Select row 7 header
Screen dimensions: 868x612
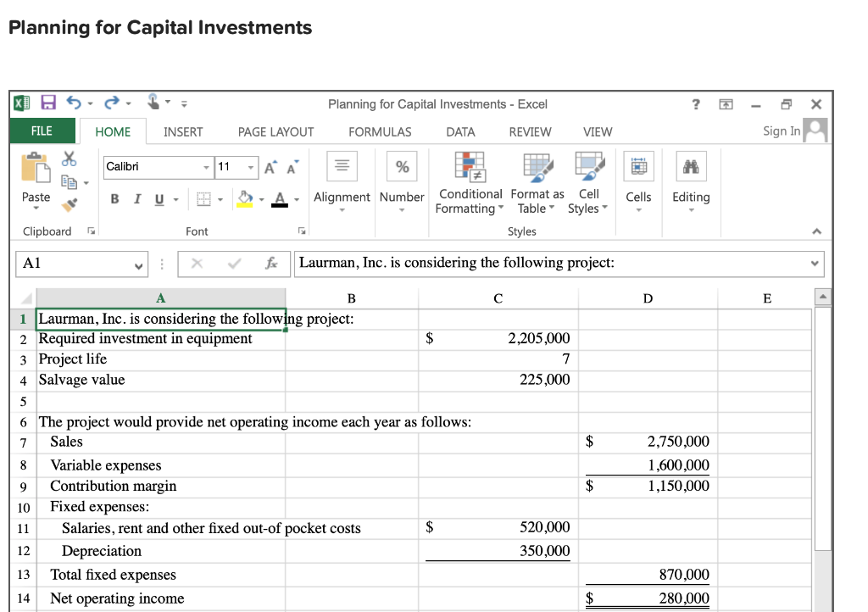(23, 442)
